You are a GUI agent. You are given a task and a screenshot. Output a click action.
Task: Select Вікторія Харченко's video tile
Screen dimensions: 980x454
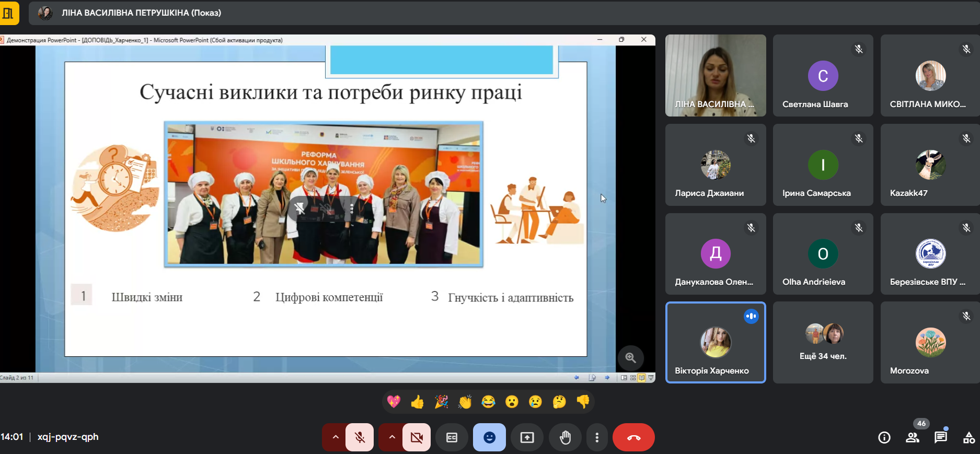(715, 342)
